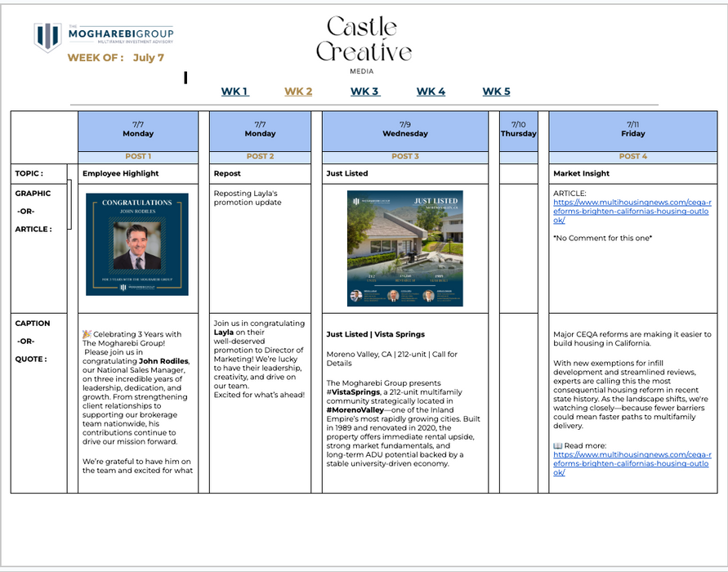The image size is (728, 572).
Task: Open the Read more multihousingnews link
Action: [x=632, y=463]
